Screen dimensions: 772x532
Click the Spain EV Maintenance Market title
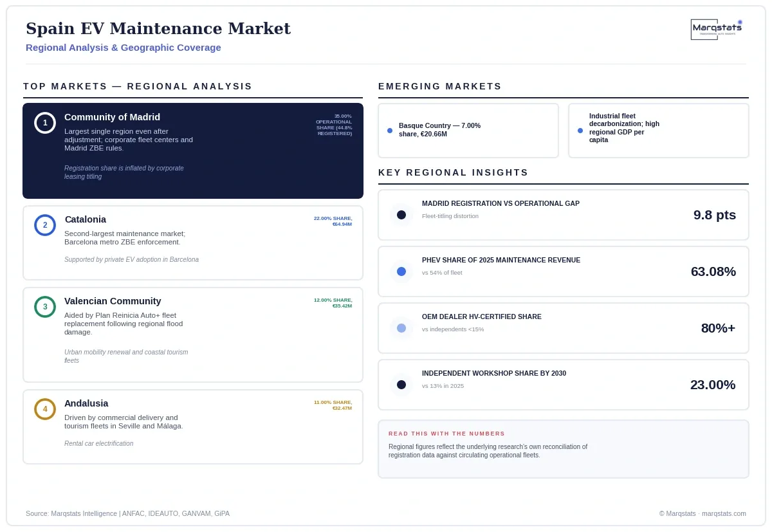[x=158, y=29]
